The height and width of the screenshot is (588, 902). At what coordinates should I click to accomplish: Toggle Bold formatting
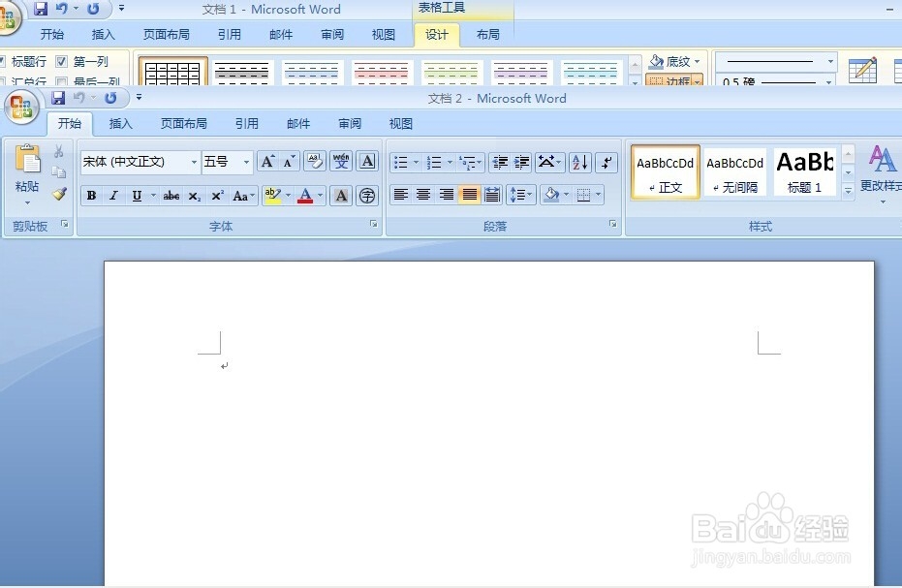(x=90, y=196)
